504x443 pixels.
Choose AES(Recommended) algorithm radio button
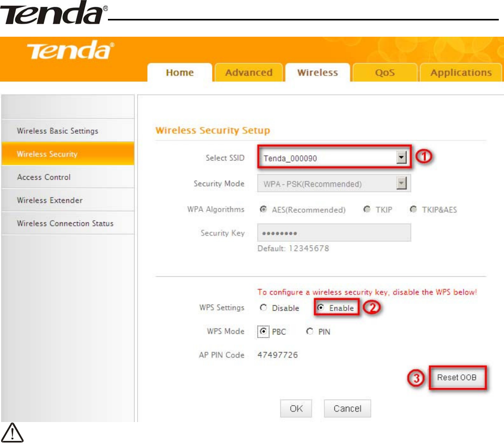coord(263,209)
